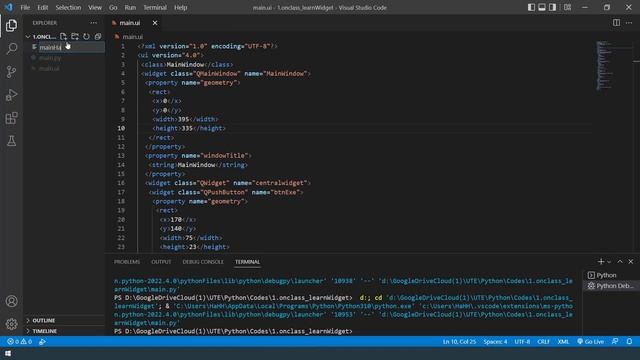The height and width of the screenshot is (360, 640).
Task: Open Windows Start menu
Action: (8, 353)
